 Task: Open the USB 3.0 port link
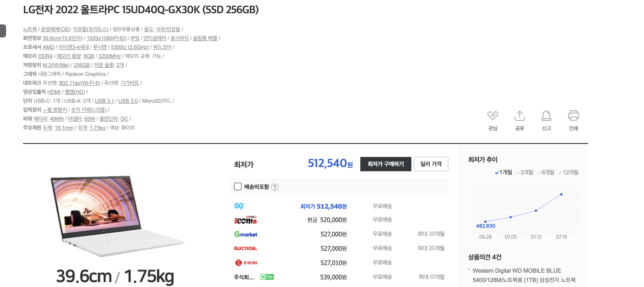point(128,101)
